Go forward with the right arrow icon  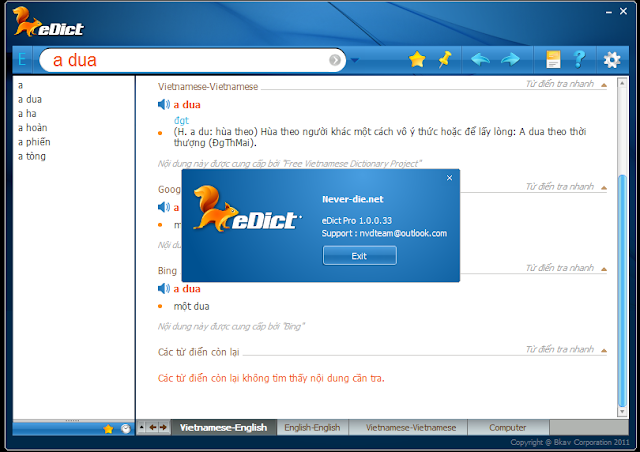[510, 60]
